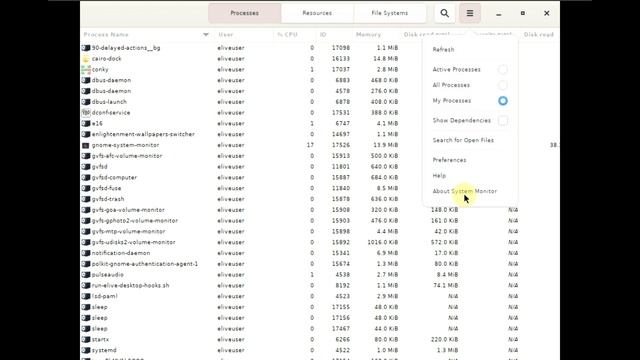Click the pulseaudio process icon
Viewport: 640px width, 360px height.
tap(86, 275)
